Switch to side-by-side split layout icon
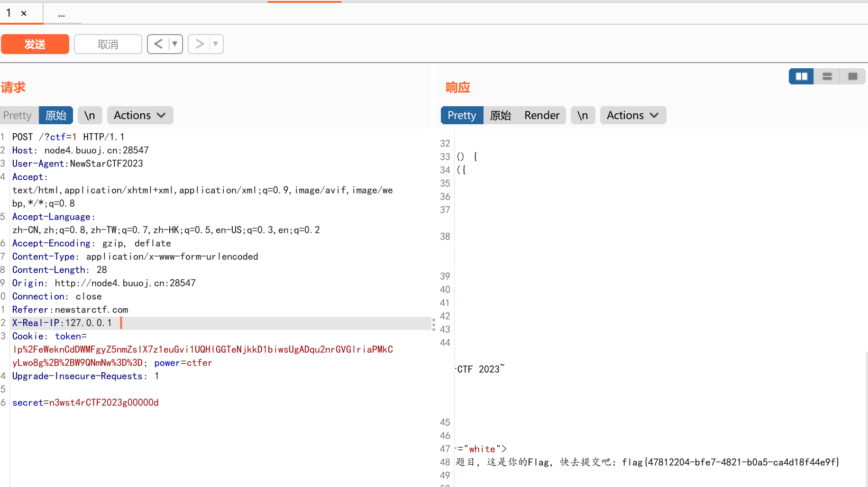The image size is (868, 487). tap(801, 76)
